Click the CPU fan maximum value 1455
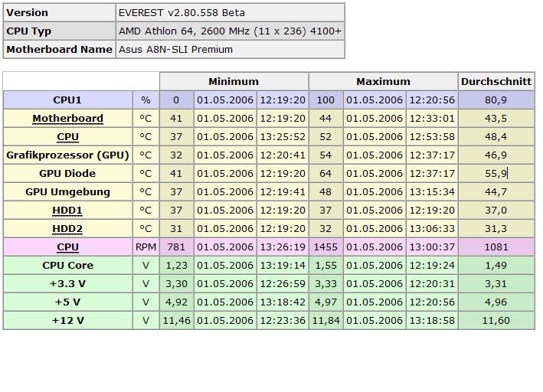 pyautogui.click(x=325, y=247)
